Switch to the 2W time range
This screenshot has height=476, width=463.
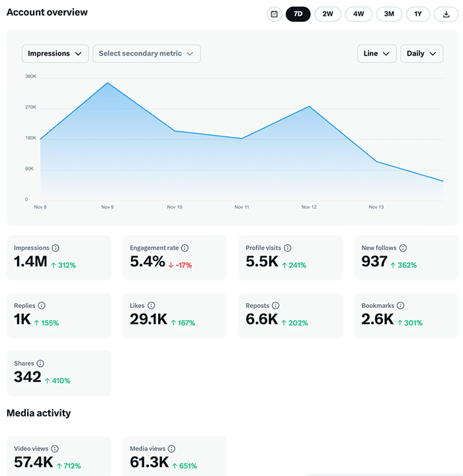click(x=328, y=14)
